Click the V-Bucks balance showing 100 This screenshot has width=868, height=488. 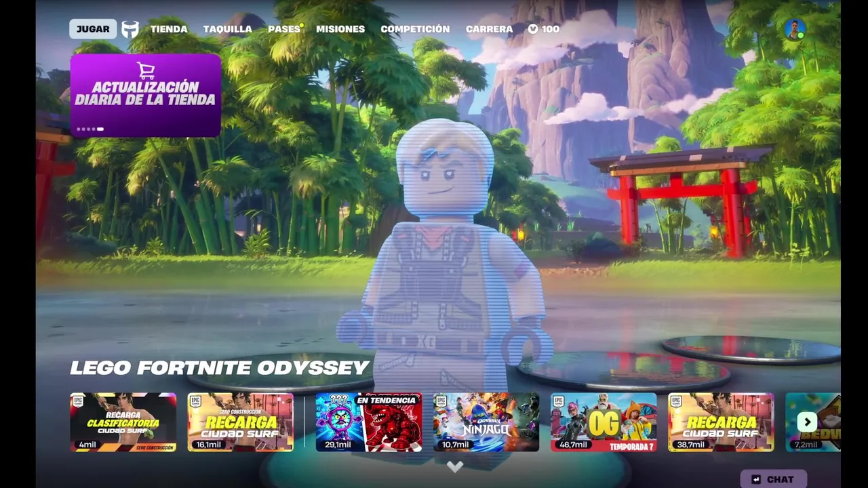544,29
